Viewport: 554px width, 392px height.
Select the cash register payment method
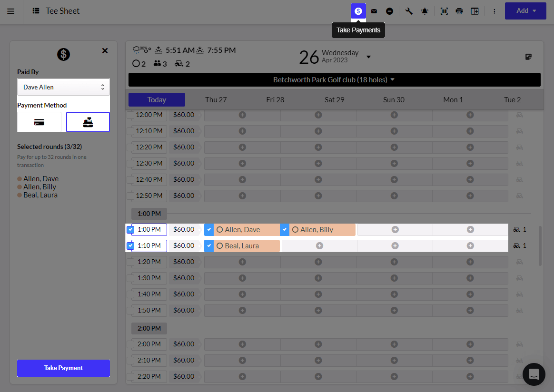pyautogui.click(x=88, y=122)
